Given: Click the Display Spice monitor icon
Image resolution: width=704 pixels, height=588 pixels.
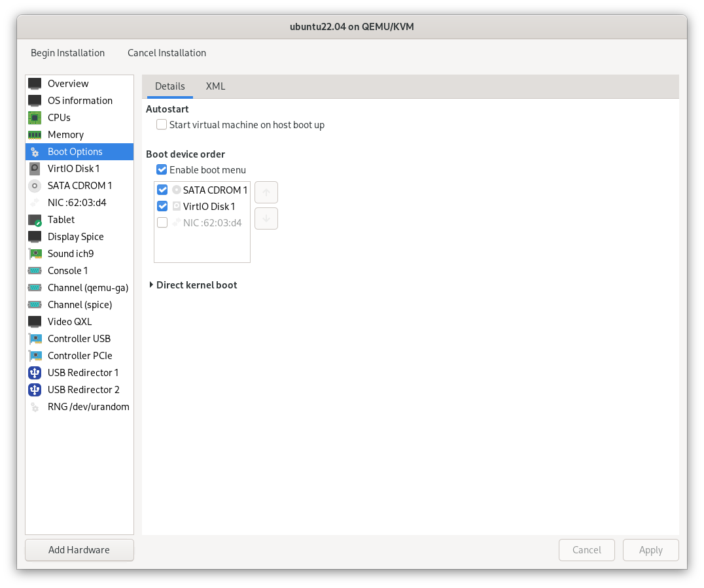Looking at the screenshot, I should coord(35,237).
